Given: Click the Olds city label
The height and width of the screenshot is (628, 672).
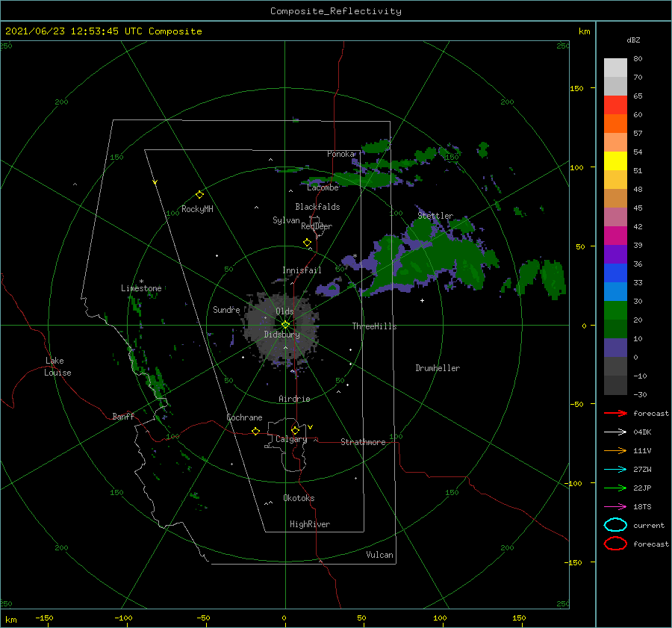Looking at the screenshot, I should [x=284, y=311].
